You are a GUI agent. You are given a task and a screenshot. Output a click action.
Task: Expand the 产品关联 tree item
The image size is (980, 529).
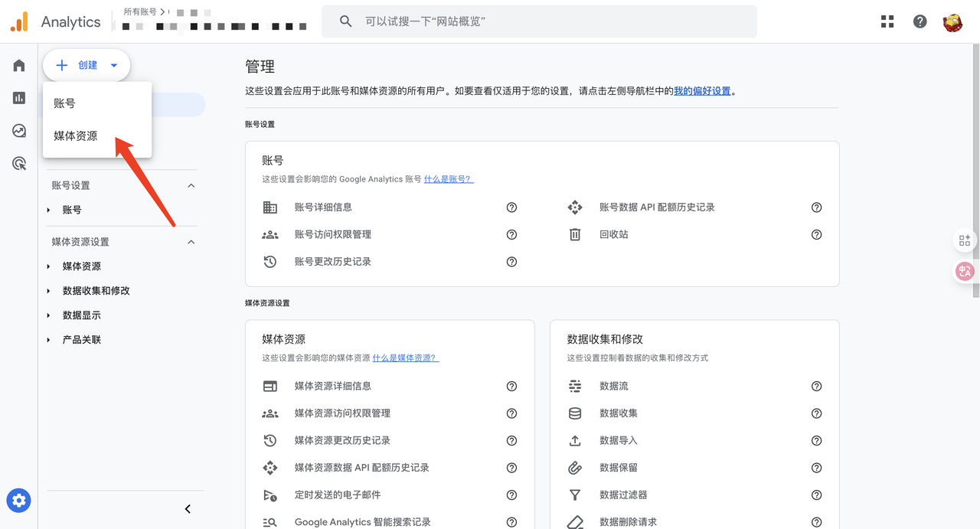49,340
